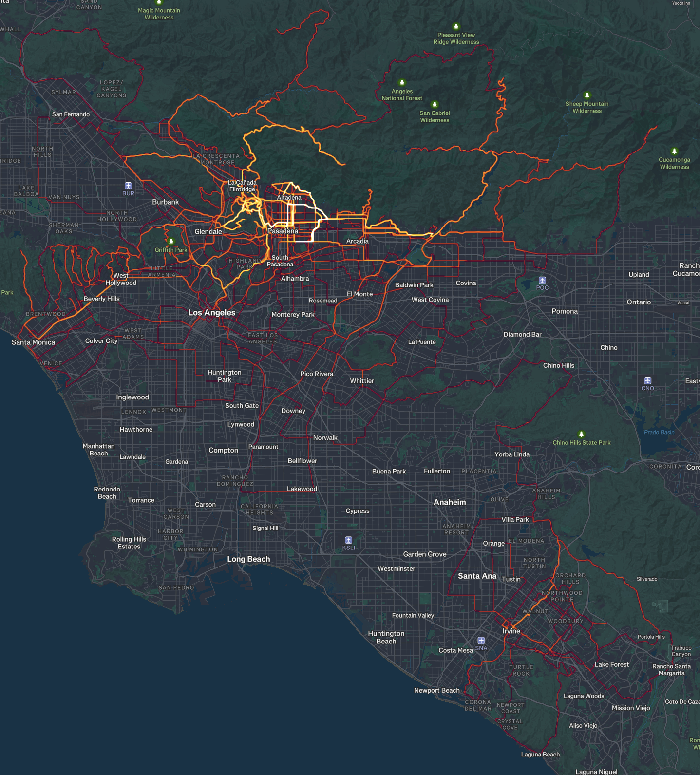The height and width of the screenshot is (775, 700).
Task: Click the Pasadena city label
Action: pyautogui.click(x=283, y=231)
